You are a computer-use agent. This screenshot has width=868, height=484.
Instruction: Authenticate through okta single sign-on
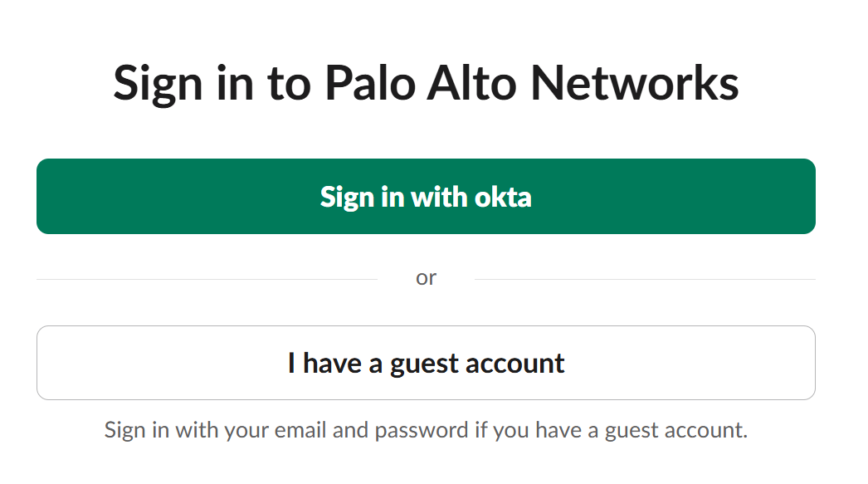click(427, 196)
